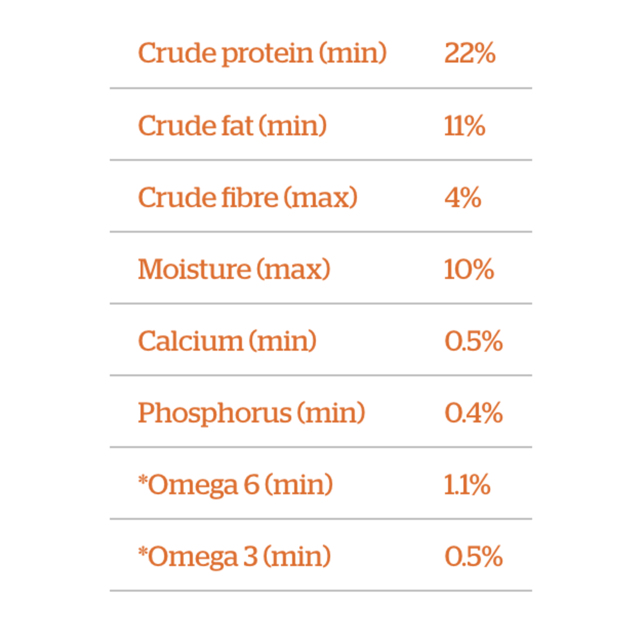Select the 1.1% Omega 6 value
The image size is (644, 644).
[x=467, y=485]
